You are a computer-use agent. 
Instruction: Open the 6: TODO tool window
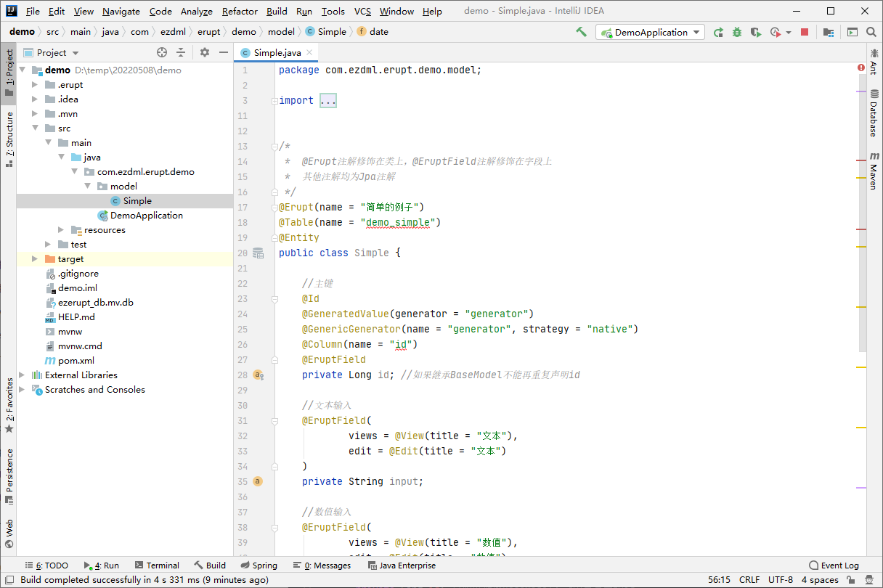[46, 565]
